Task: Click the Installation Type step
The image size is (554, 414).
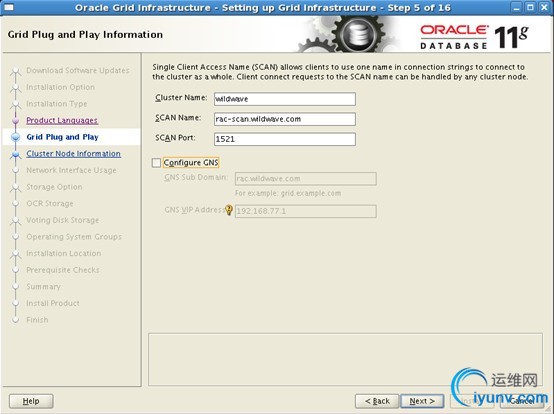Action: point(57,104)
